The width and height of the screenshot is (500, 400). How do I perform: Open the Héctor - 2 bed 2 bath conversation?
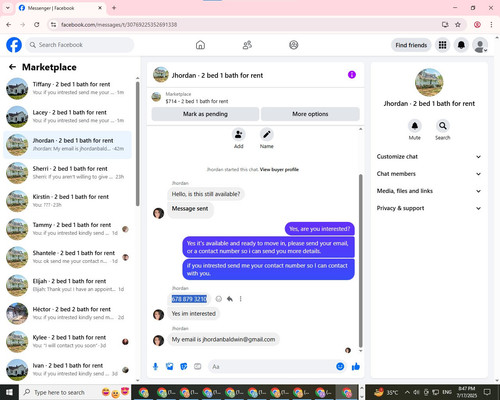[x=68, y=313]
